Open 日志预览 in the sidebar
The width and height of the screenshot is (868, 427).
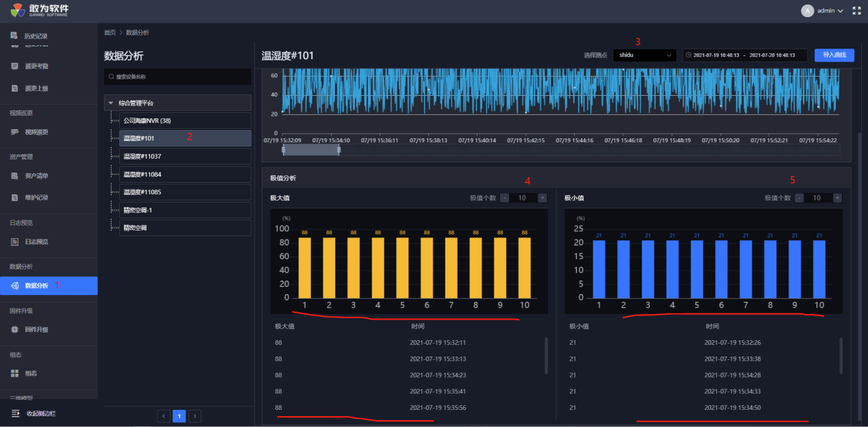[36, 242]
